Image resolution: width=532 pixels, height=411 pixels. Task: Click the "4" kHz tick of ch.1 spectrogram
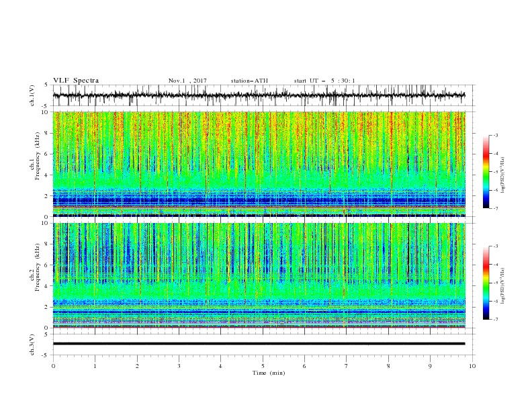[x=47, y=175]
